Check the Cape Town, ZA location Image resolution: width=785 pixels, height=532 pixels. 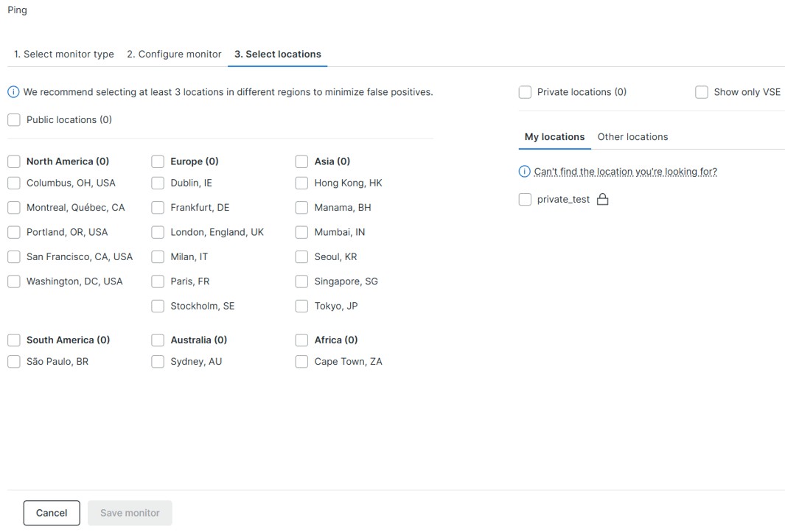(x=301, y=362)
